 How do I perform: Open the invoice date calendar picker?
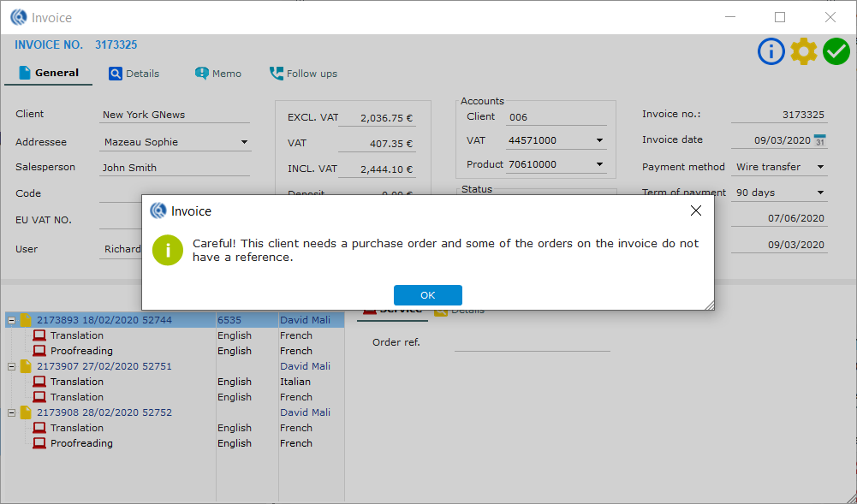click(x=819, y=140)
